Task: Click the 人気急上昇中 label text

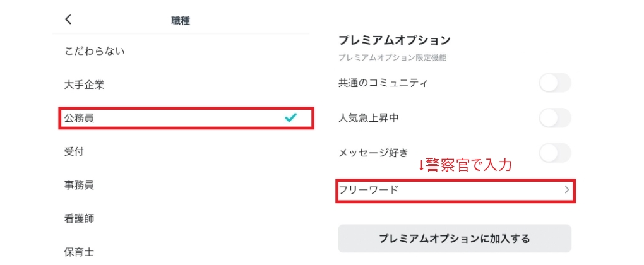Action: pyautogui.click(x=369, y=118)
